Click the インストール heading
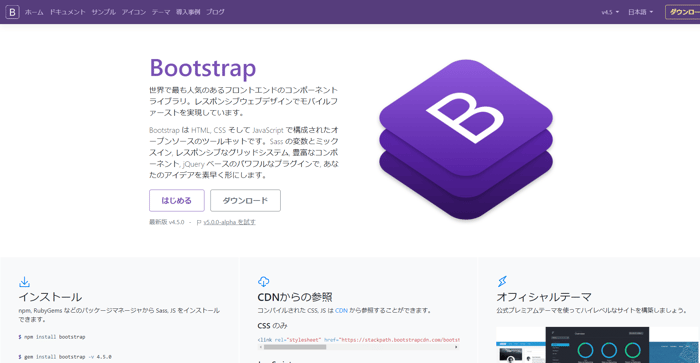Viewport: 700px width, 363px height. [x=50, y=297]
